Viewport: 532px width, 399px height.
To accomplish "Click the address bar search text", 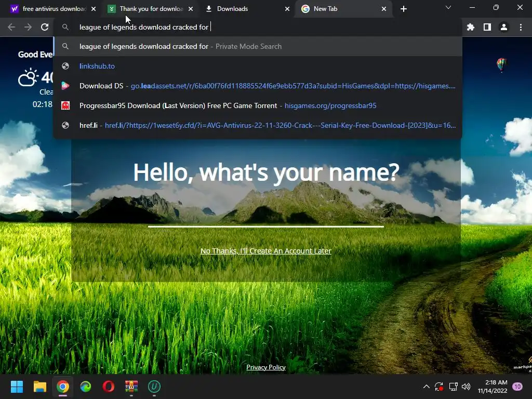I will 143,27.
